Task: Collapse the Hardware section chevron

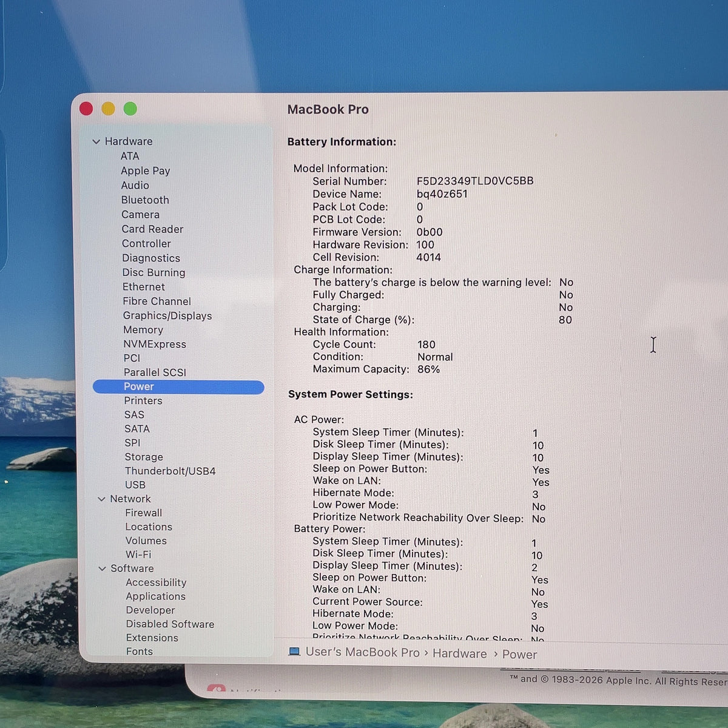Action: (96, 141)
